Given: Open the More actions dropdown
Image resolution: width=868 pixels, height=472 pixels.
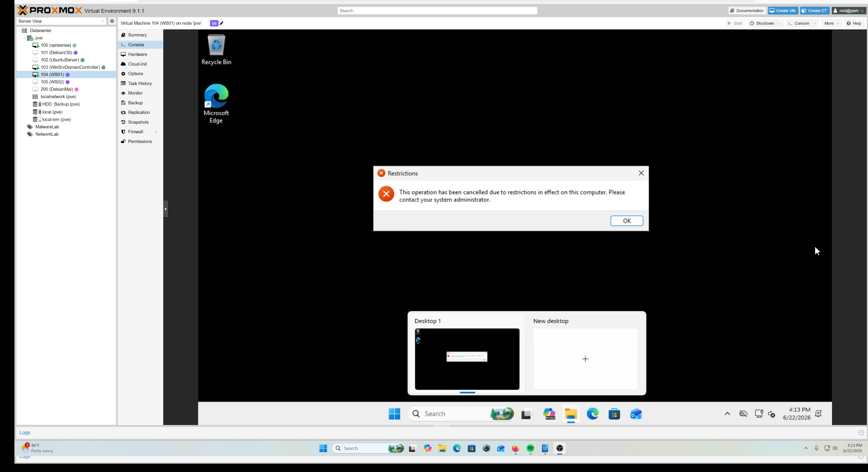Looking at the screenshot, I should [x=832, y=23].
